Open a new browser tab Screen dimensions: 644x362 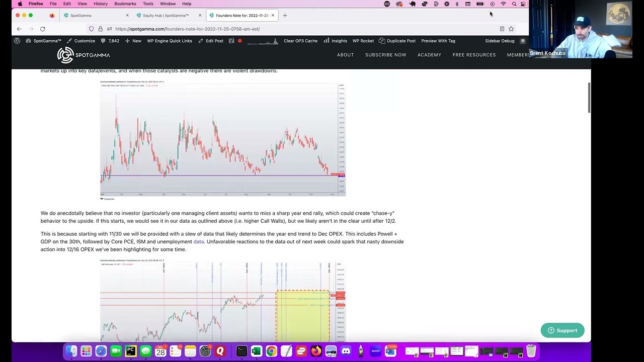point(285,16)
